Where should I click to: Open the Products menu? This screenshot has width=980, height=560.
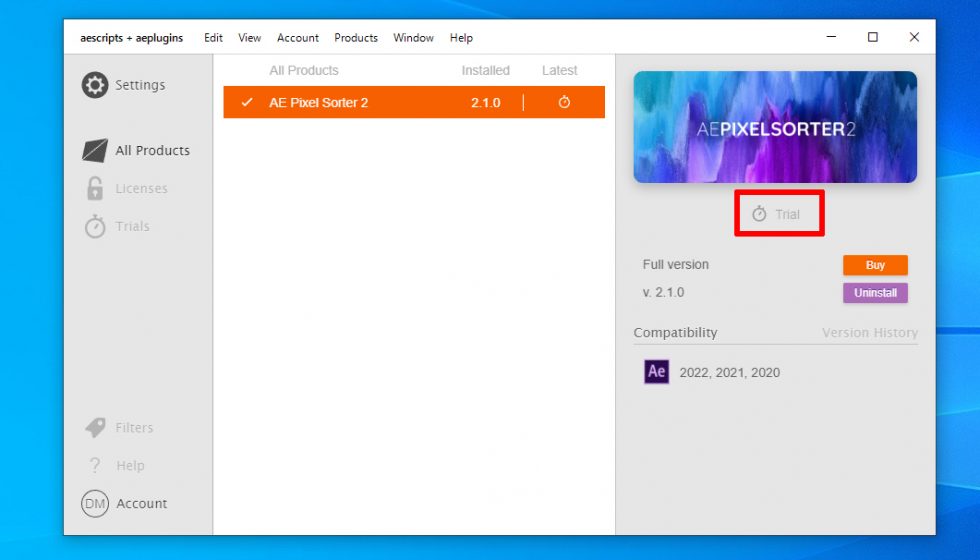356,38
